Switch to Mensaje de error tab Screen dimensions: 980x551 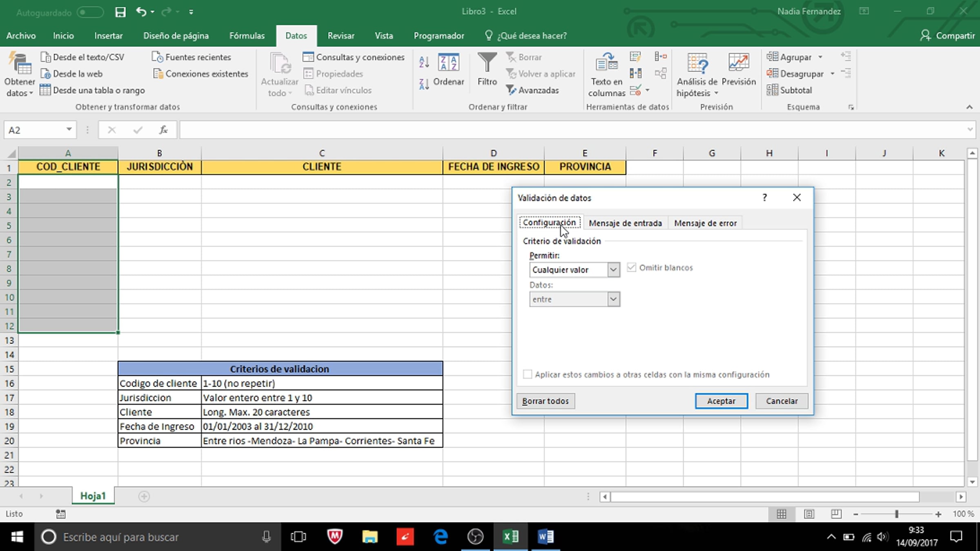click(x=705, y=223)
